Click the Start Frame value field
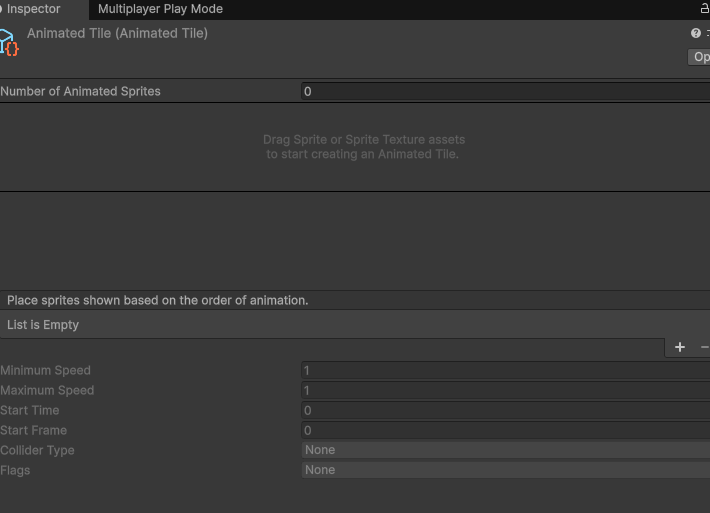The width and height of the screenshot is (710, 513). click(x=505, y=430)
